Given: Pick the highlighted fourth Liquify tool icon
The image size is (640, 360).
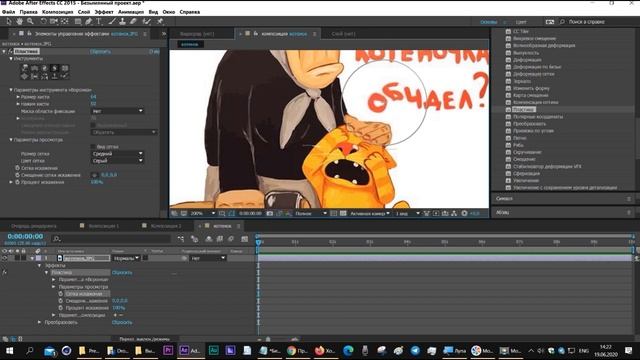Looking at the screenshot, I should pyautogui.click(x=54, y=68).
